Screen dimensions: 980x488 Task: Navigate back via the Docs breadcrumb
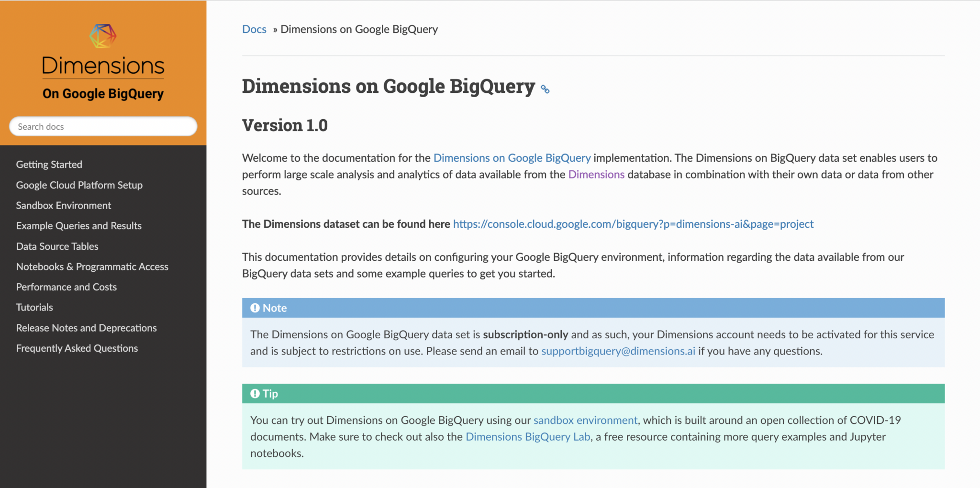point(254,29)
